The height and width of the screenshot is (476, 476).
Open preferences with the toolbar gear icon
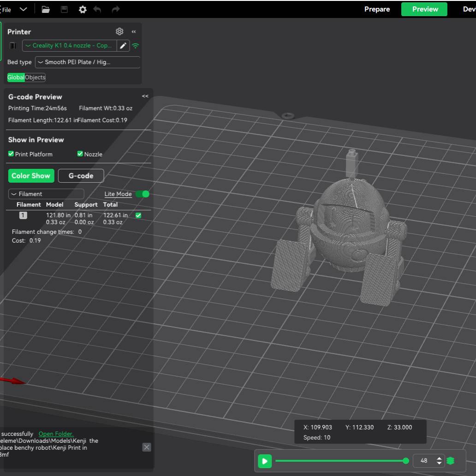[83, 9]
